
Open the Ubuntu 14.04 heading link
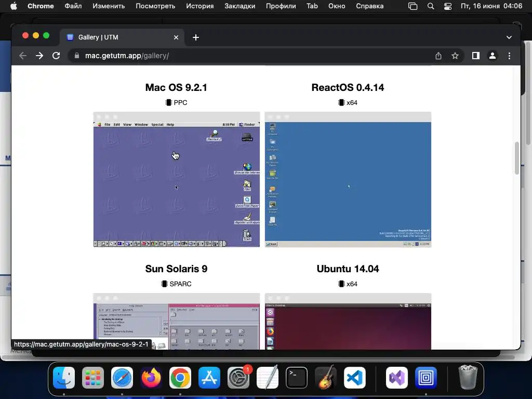[348, 269]
